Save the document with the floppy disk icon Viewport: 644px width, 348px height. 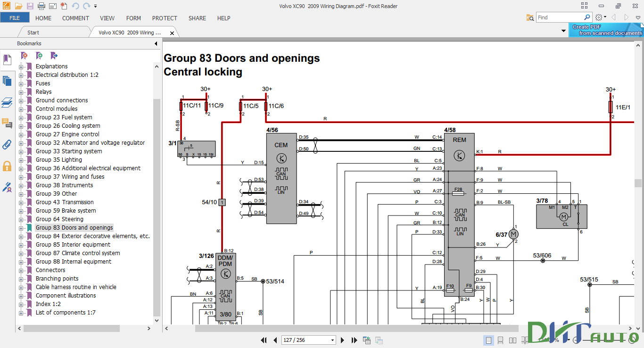coord(30,6)
